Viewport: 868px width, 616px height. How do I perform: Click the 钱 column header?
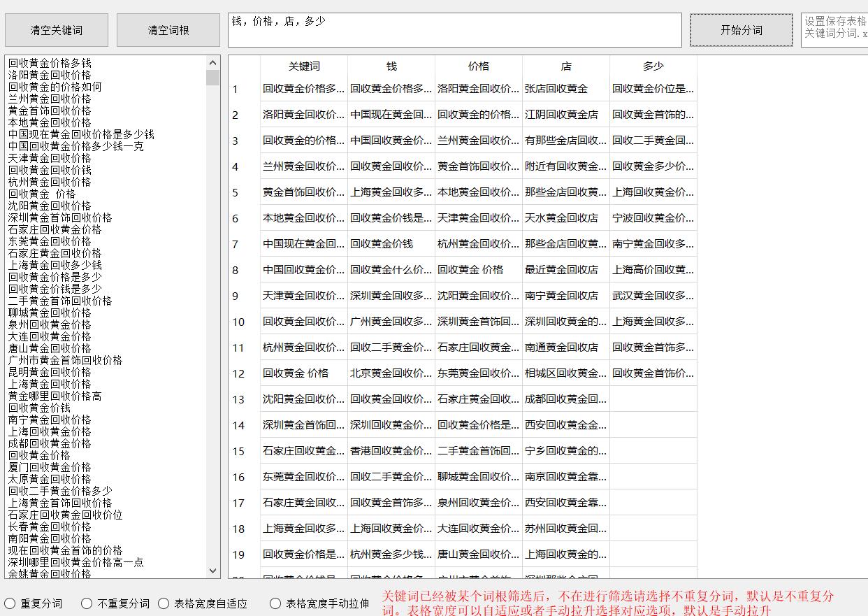[x=391, y=66]
